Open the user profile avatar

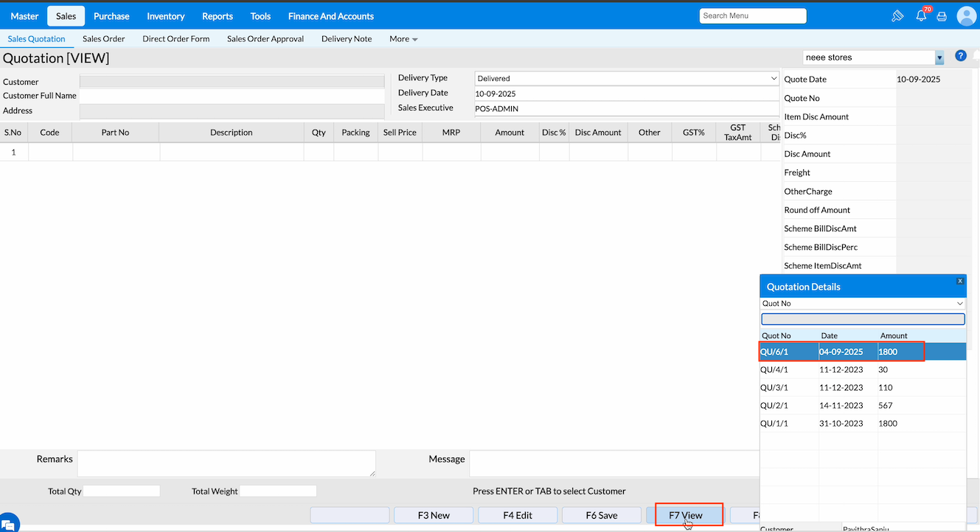click(x=966, y=15)
